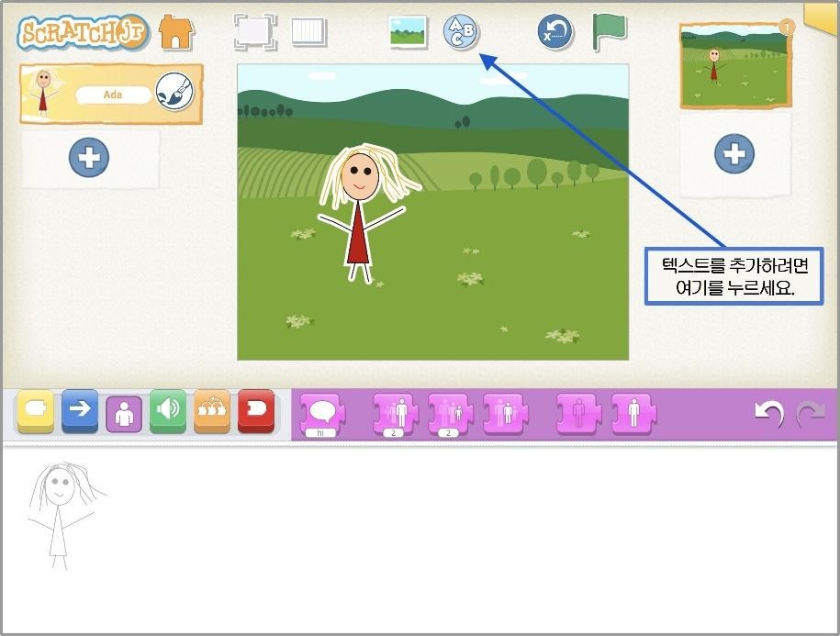
Task: Click the add text ABC icon
Action: tap(461, 32)
